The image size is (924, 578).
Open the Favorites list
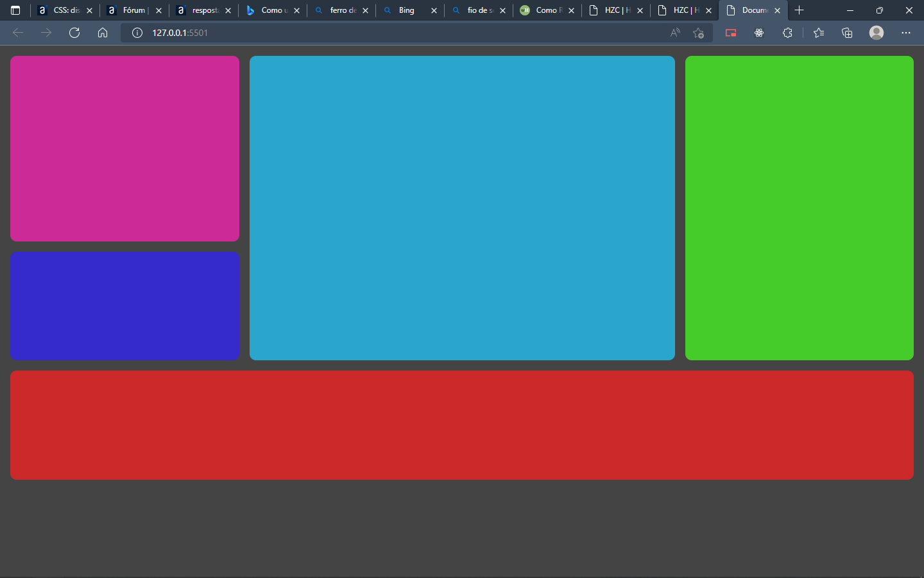(819, 33)
